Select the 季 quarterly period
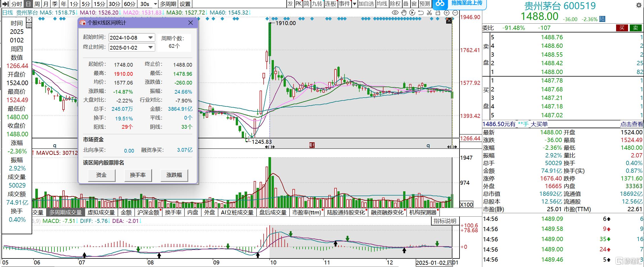644x267 pixels. (55, 4)
